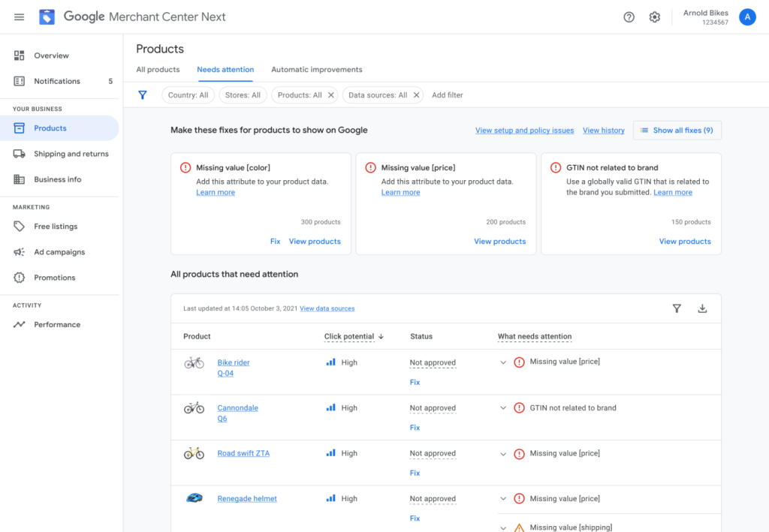Expand the Bike rider issue row
This screenshot has height=532, width=769.
click(x=503, y=362)
